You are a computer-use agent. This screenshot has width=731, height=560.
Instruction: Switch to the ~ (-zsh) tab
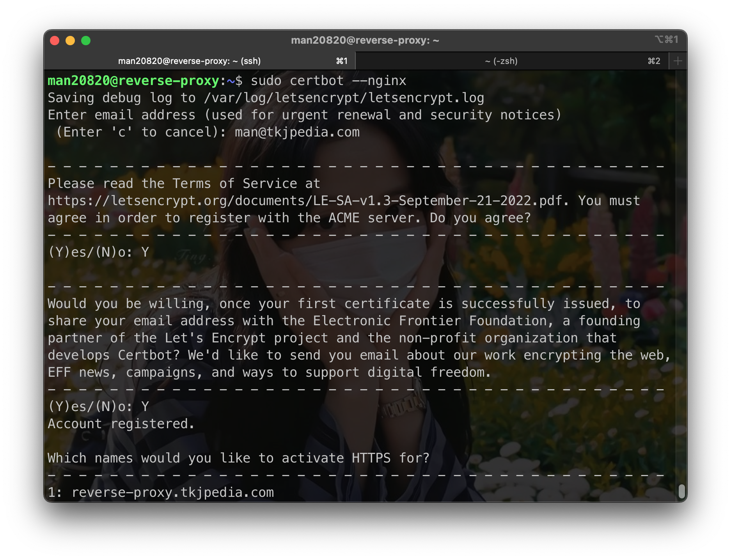(x=512, y=61)
